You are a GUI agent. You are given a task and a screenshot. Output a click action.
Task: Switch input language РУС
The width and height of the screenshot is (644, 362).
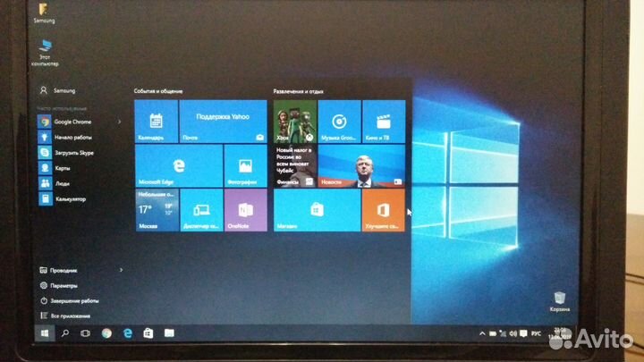pos(536,333)
